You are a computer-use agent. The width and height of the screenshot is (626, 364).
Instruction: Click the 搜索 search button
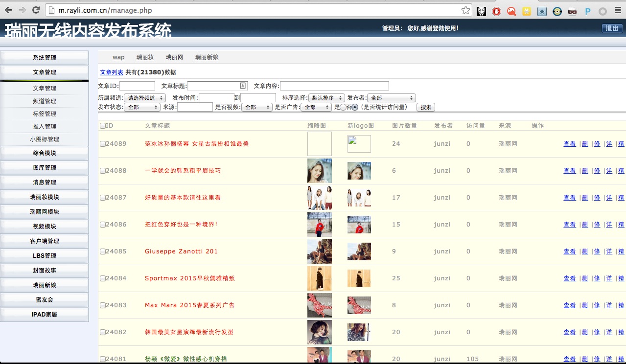[x=426, y=107]
